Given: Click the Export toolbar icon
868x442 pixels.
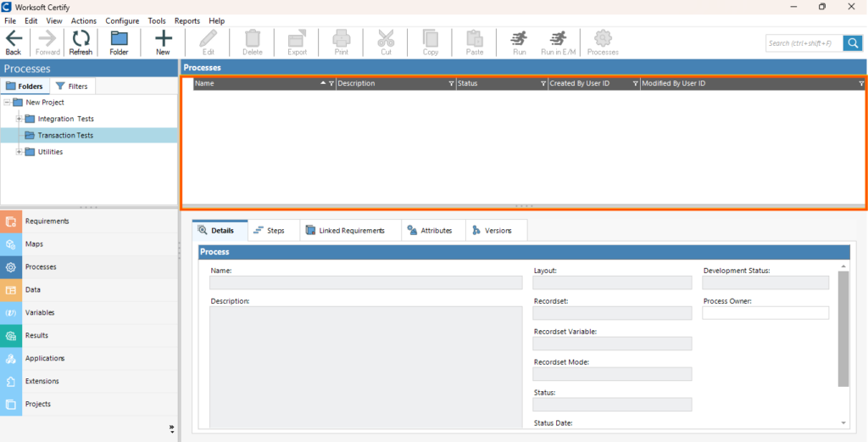Looking at the screenshot, I should 298,42.
